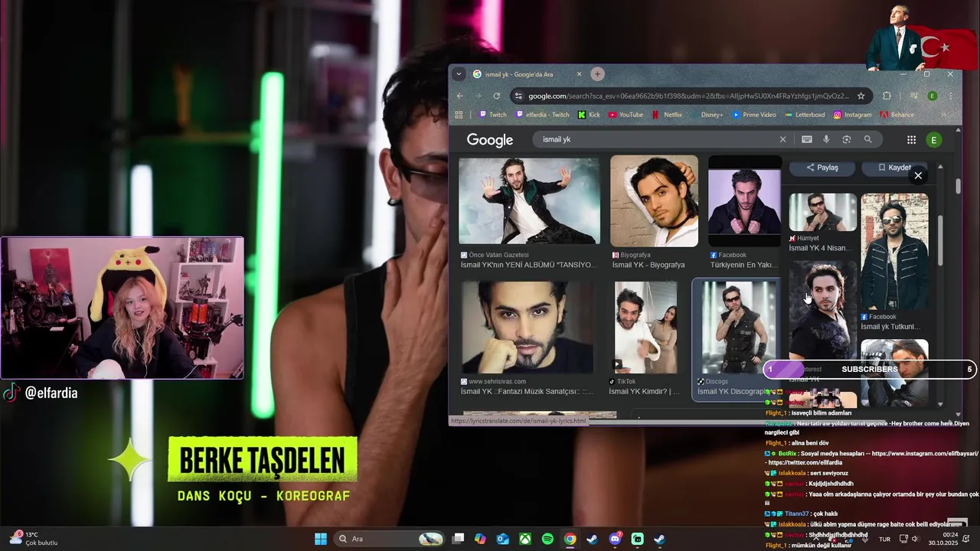This screenshot has width=980, height=551.
Task: Open the Prime Video bookmark
Action: pos(754,115)
